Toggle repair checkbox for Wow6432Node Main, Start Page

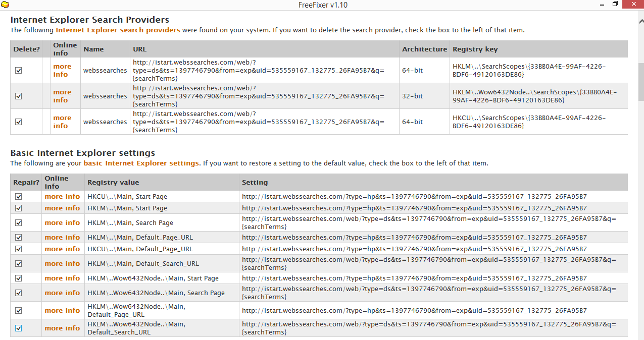19,278
